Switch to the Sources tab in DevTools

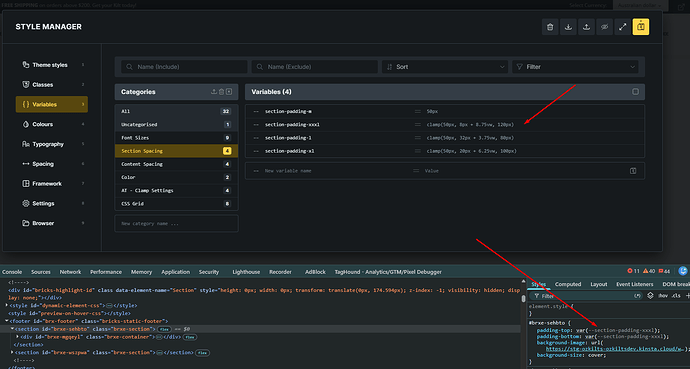(x=41, y=272)
